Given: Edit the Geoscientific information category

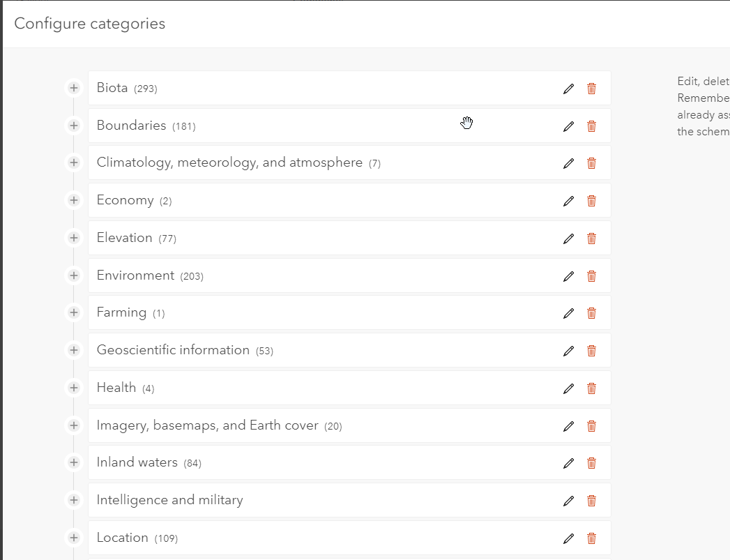Looking at the screenshot, I should click(568, 351).
